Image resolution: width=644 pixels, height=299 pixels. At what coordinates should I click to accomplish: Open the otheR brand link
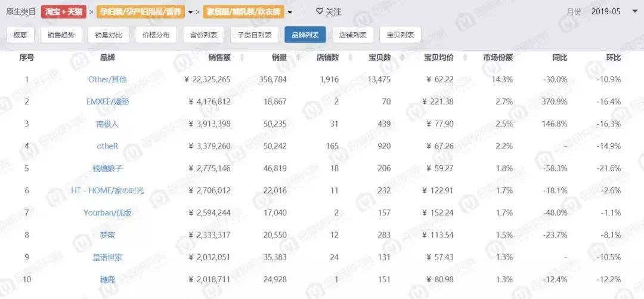107,146
